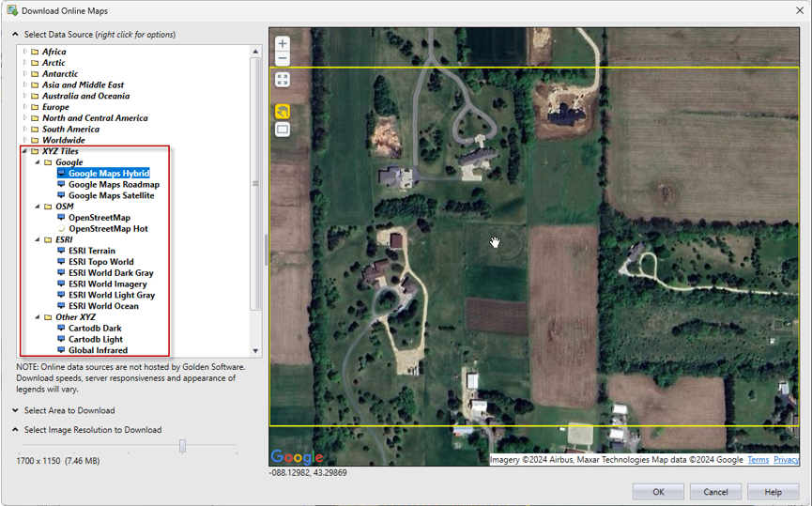Activate the pan hand tool

coord(283,112)
